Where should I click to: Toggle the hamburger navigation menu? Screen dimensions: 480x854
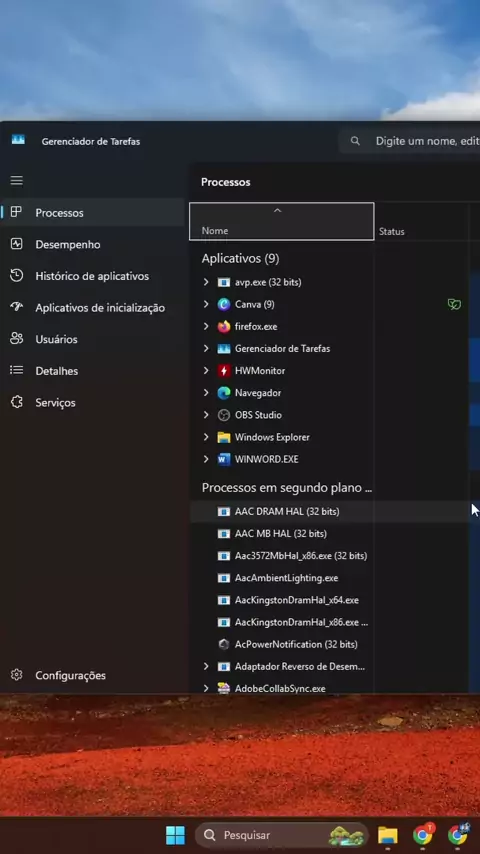click(17, 180)
